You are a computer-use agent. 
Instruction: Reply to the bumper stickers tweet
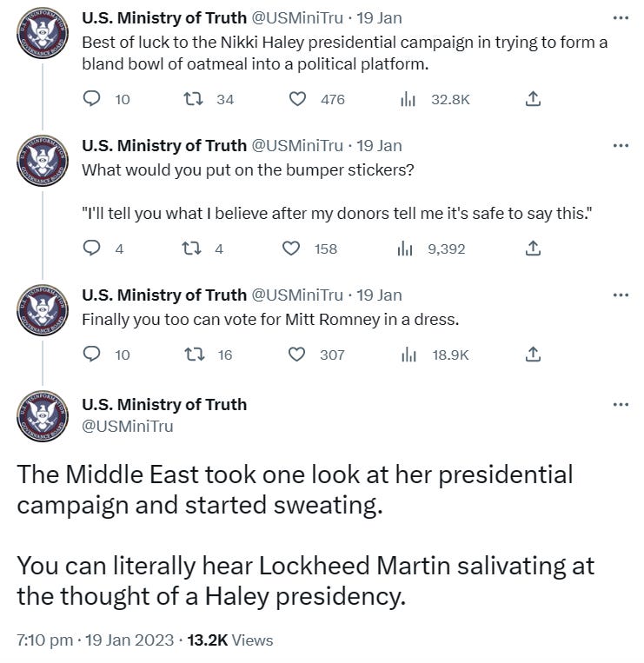pyautogui.click(x=92, y=249)
